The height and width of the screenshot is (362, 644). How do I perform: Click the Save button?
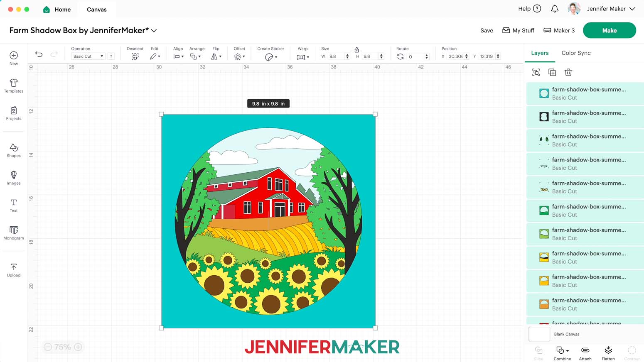[x=487, y=30]
